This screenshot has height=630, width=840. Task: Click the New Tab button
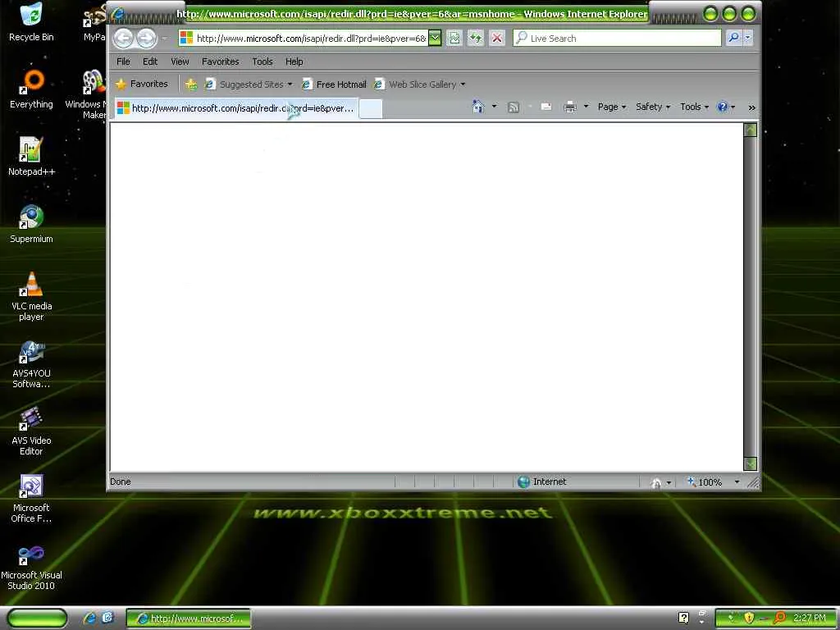click(371, 109)
